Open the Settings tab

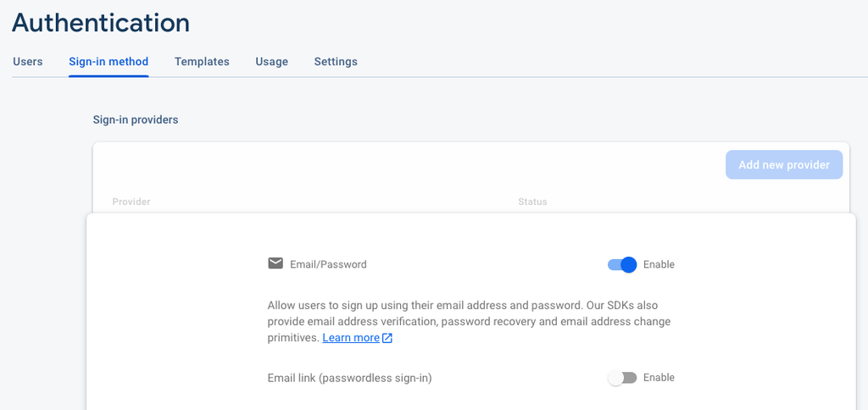pos(336,62)
